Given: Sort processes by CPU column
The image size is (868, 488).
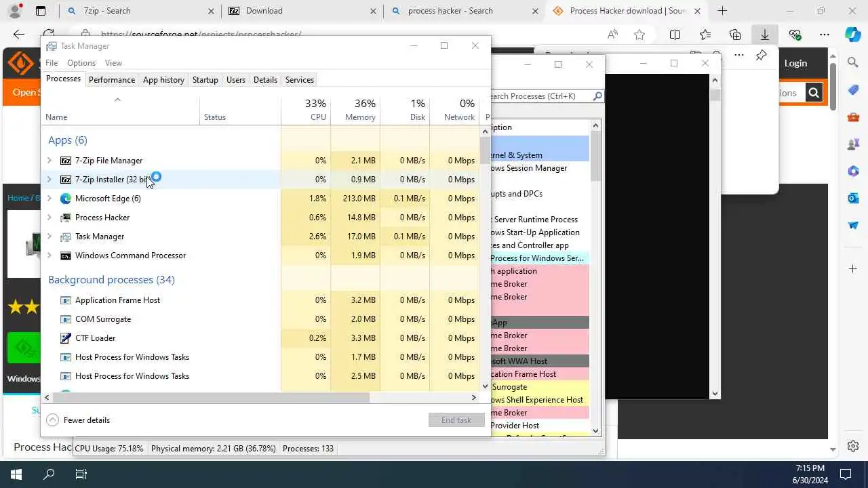Looking at the screenshot, I should tap(306, 110).
